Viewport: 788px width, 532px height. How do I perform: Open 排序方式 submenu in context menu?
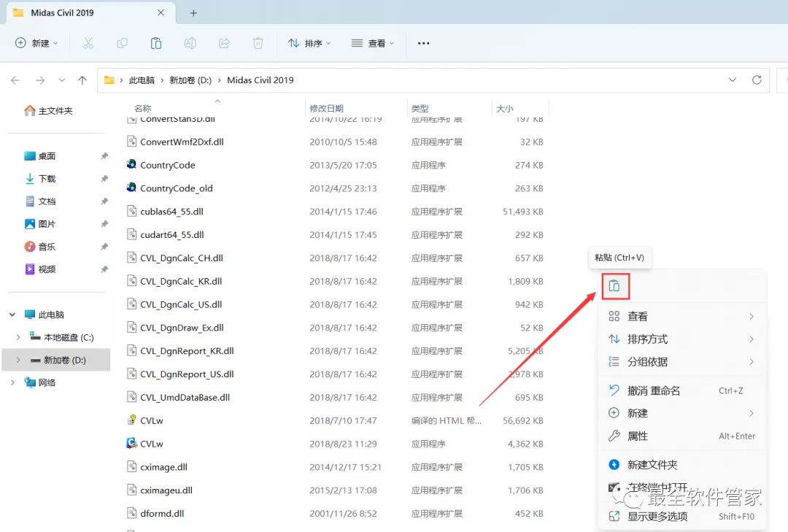click(682, 339)
